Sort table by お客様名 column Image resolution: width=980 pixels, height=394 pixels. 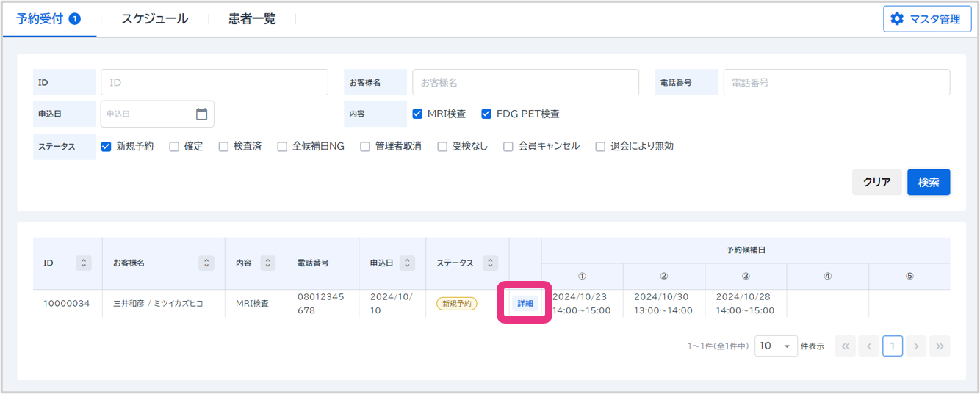[207, 263]
